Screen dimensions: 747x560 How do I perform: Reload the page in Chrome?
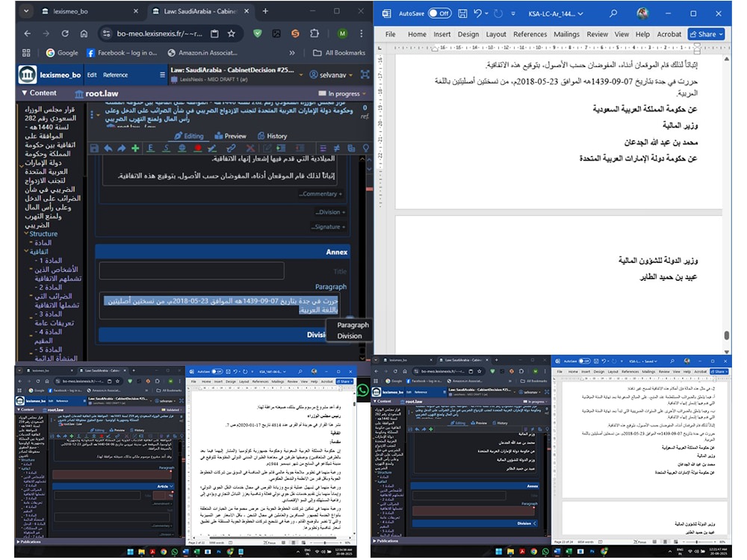(x=65, y=34)
